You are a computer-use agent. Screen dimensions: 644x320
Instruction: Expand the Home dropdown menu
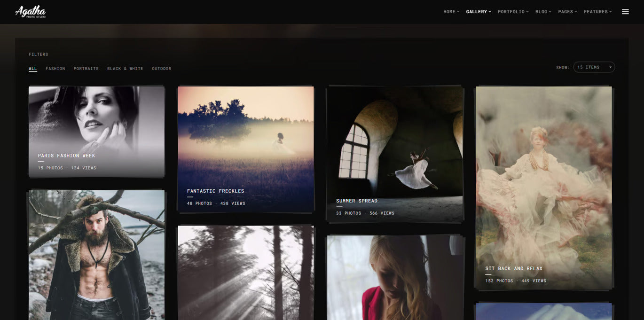451,12
